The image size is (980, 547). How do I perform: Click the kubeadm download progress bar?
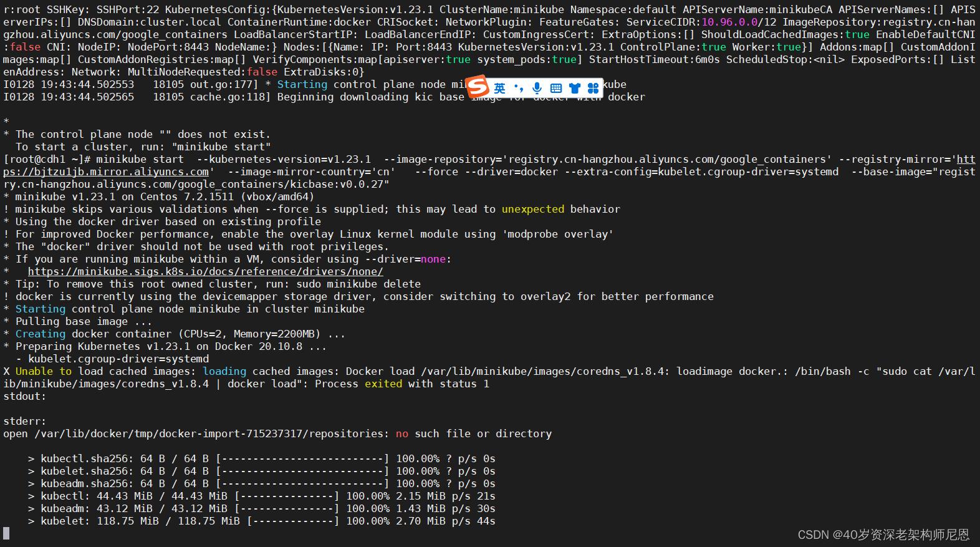coord(286,508)
